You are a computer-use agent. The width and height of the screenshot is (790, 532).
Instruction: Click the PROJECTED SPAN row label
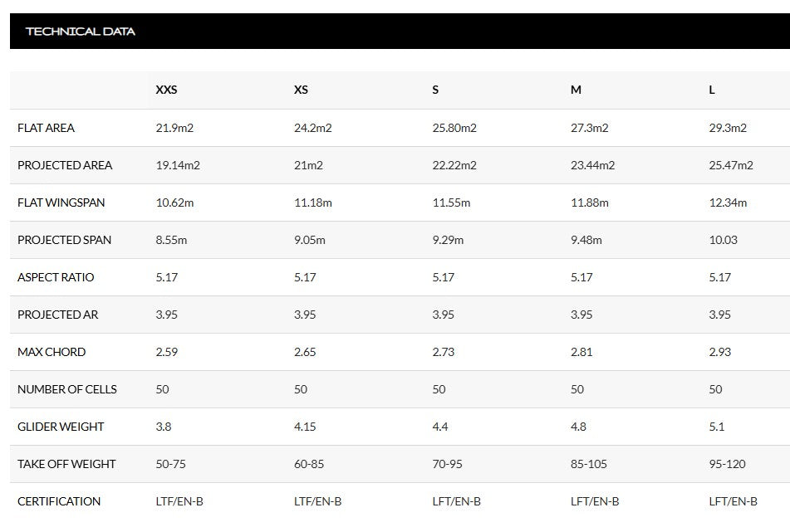[x=65, y=240]
